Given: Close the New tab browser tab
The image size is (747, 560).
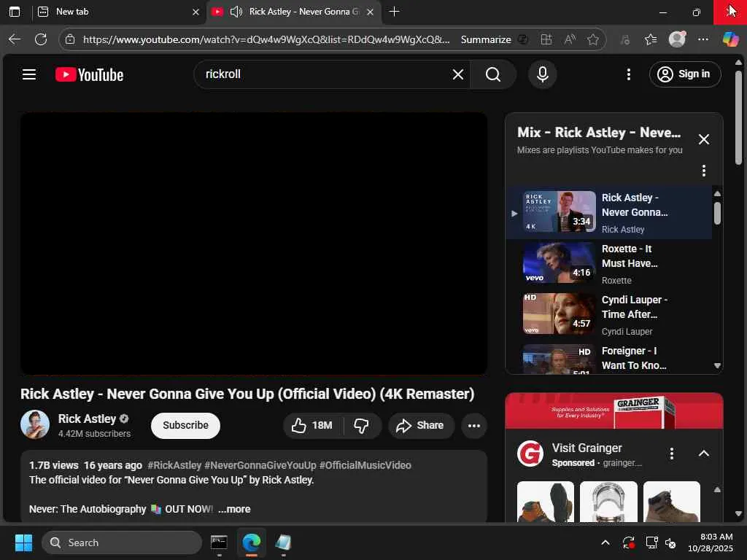Looking at the screenshot, I should click(196, 12).
